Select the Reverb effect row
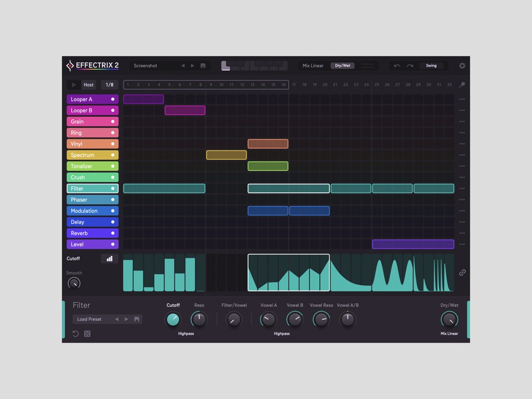 [x=93, y=233]
